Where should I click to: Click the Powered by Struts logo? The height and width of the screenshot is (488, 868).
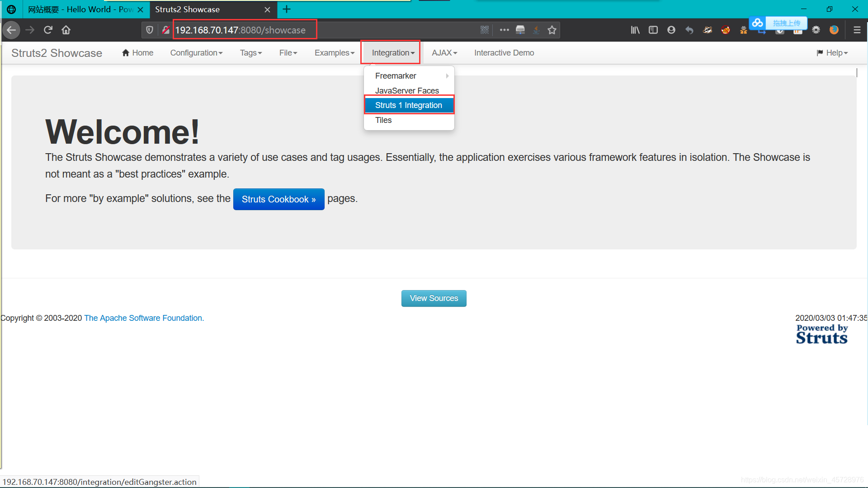[822, 334]
